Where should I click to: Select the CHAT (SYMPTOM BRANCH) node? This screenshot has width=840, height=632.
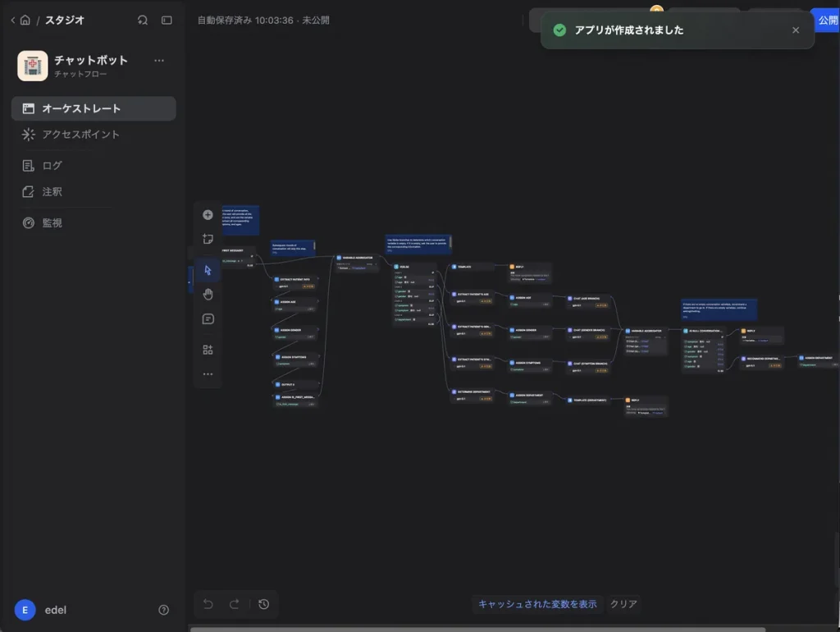tap(588, 367)
